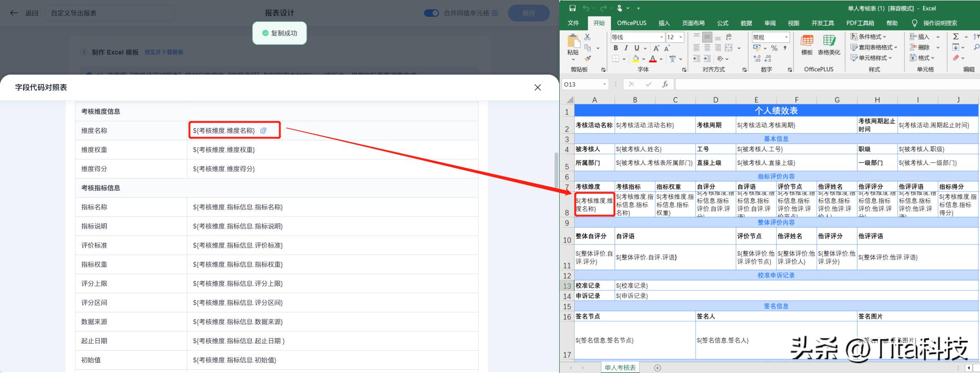Viewport: 980px width, 373px height.
Task: Click the fx insert function icon
Action: (x=665, y=84)
